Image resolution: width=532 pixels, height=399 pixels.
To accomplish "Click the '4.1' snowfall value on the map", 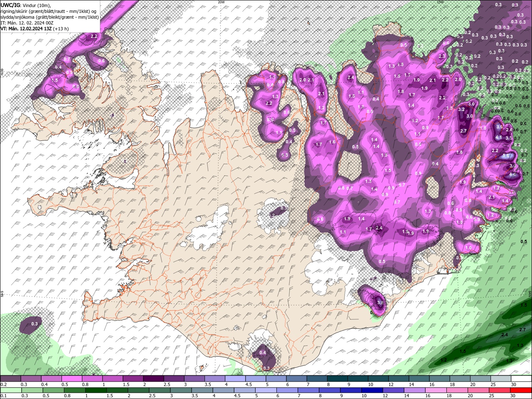I will 499,137.
